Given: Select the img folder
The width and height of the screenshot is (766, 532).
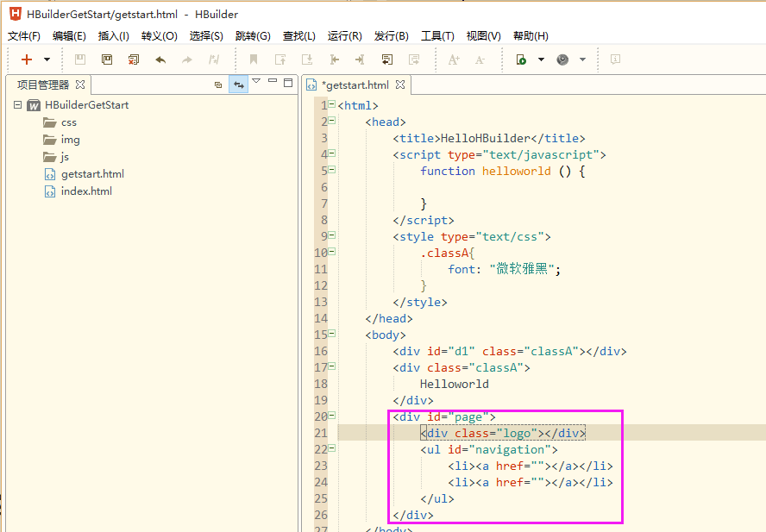Looking at the screenshot, I should (71, 140).
